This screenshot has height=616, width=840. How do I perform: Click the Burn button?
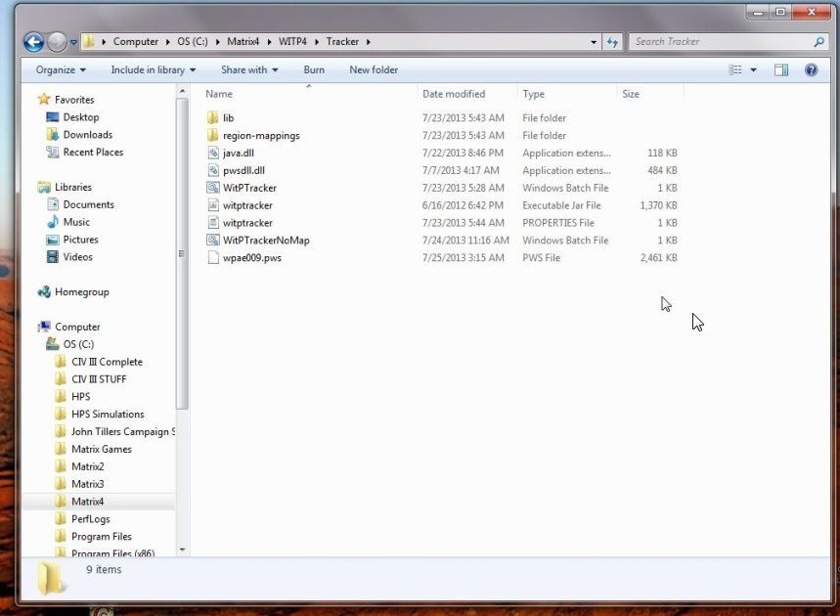click(x=314, y=70)
